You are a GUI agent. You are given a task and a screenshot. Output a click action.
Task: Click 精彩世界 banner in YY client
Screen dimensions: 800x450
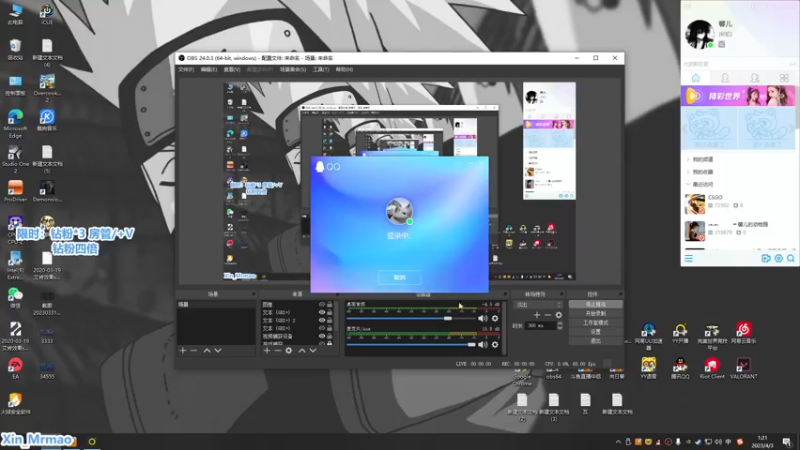click(738, 96)
